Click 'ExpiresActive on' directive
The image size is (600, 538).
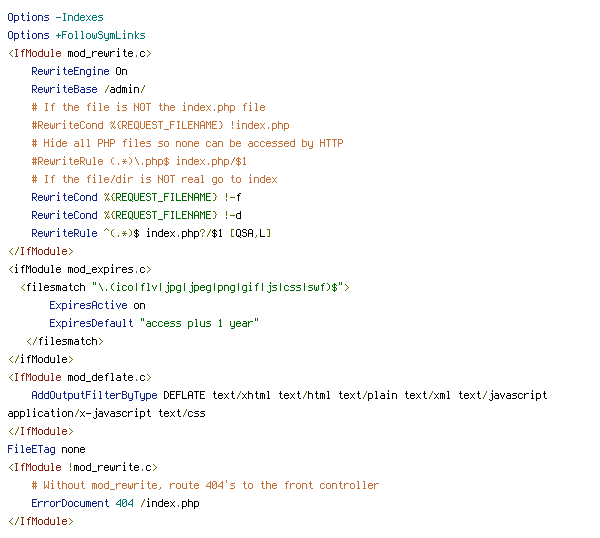click(97, 305)
